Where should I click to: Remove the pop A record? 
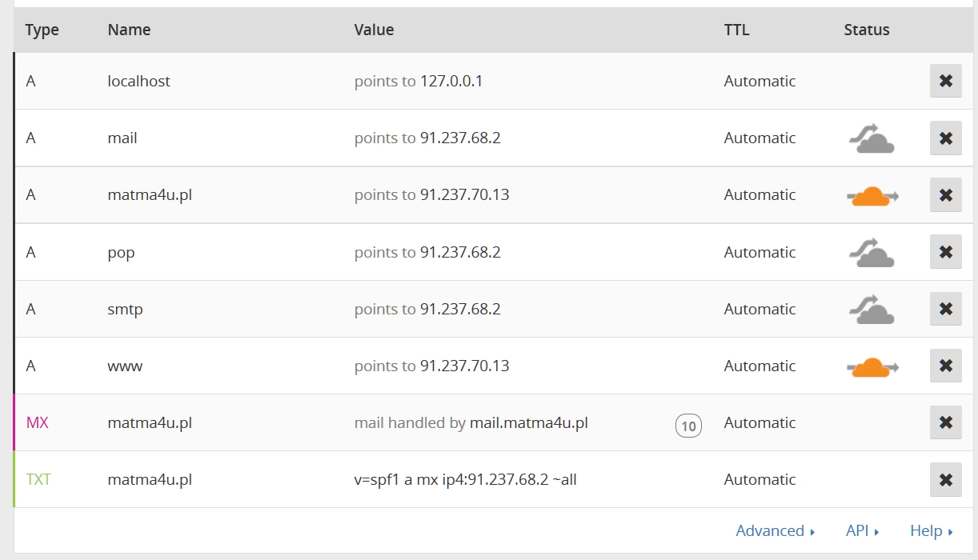[945, 252]
